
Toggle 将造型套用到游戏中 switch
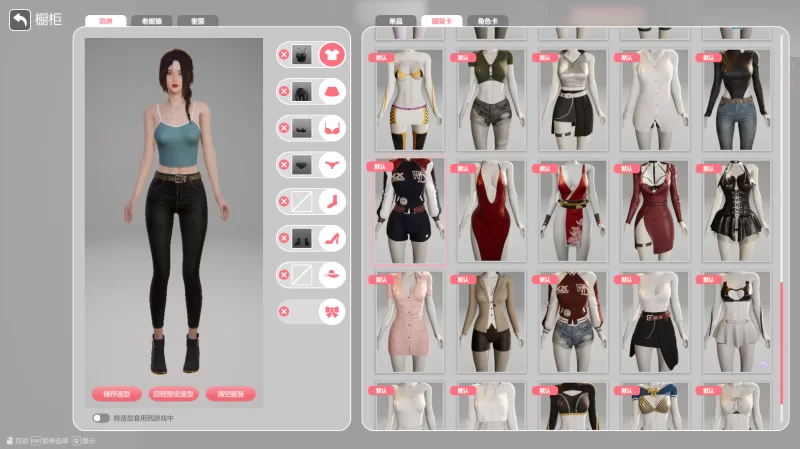pos(101,418)
